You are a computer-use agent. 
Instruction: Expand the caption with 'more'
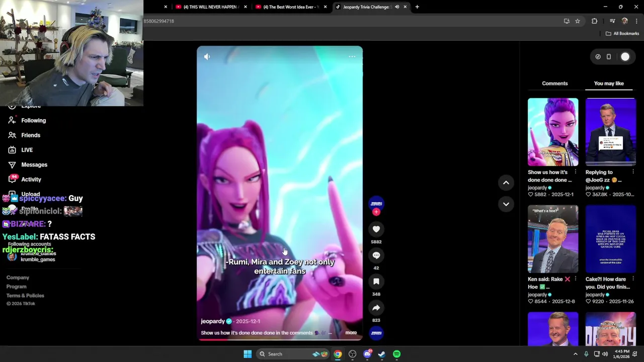[351, 333]
